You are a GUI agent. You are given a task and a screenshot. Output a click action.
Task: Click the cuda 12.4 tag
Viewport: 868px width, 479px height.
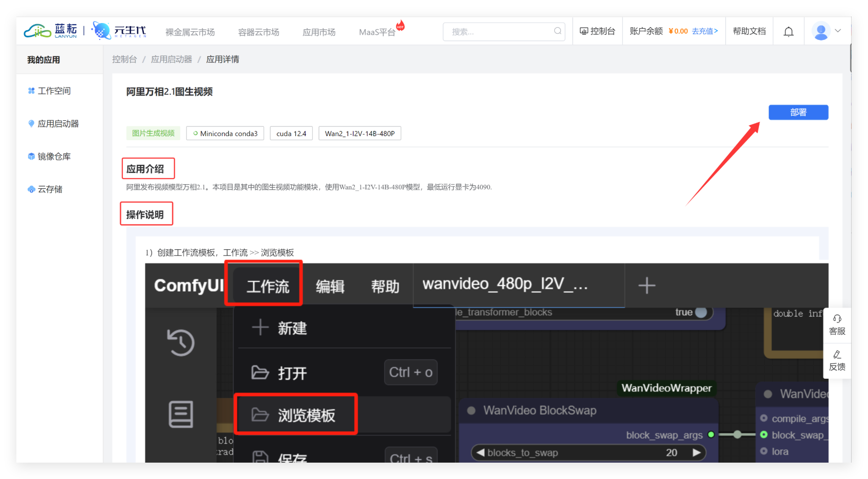point(291,133)
